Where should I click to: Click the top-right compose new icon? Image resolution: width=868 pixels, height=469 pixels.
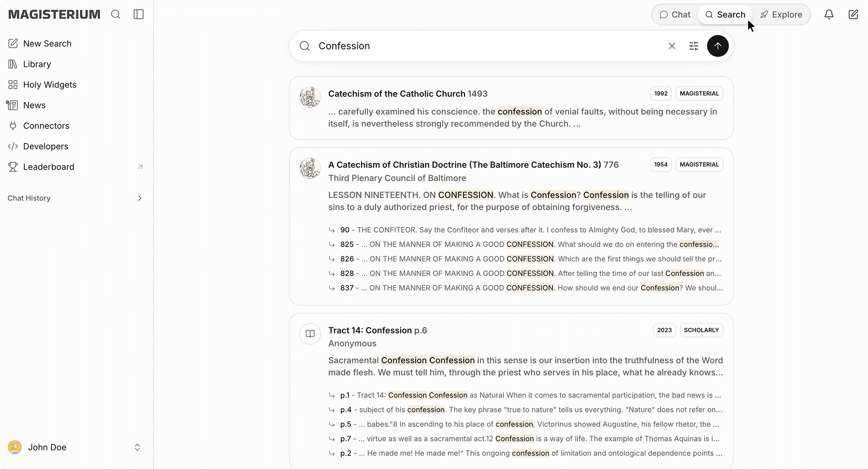coord(854,15)
